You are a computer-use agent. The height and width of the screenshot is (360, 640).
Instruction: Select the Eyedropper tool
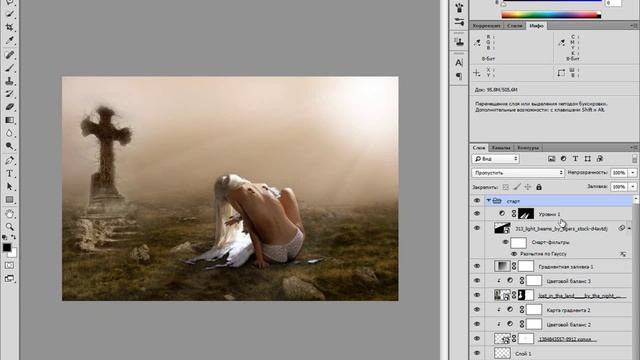(10, 40)
